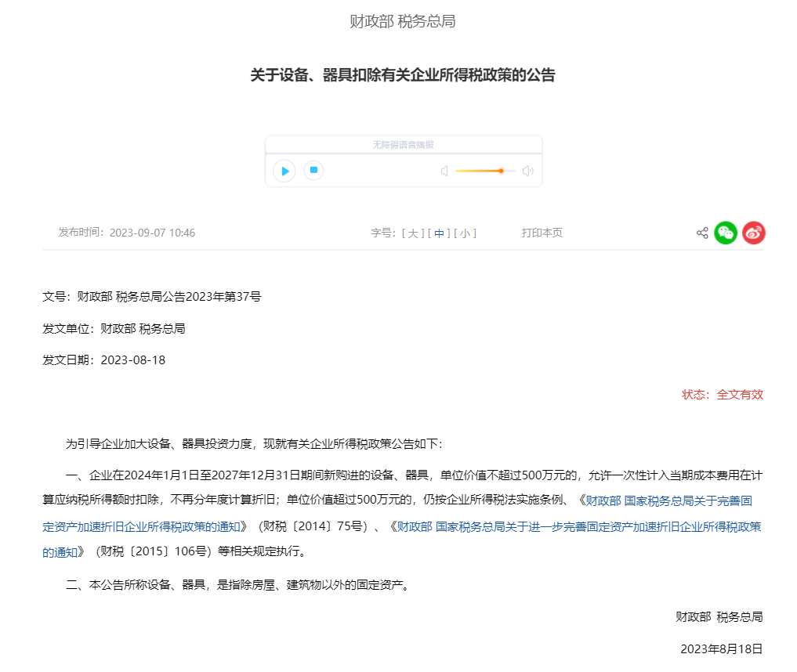The width and height of the screenshot is (797, 672).
Task: Open the 关于进一步完善固定资产加速折旧 notice link
Action: [578, 526]
